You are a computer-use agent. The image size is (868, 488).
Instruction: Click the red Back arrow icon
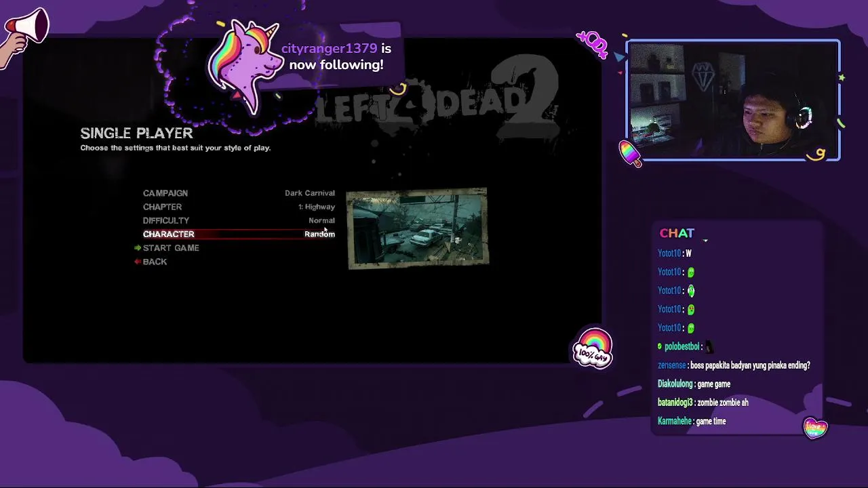click(138, 262)
